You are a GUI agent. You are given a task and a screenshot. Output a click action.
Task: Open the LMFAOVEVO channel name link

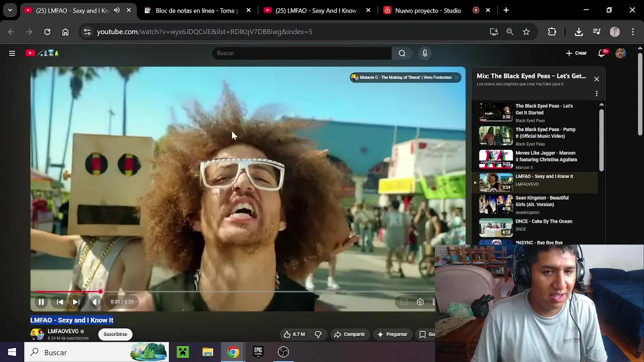coord(63,331)
